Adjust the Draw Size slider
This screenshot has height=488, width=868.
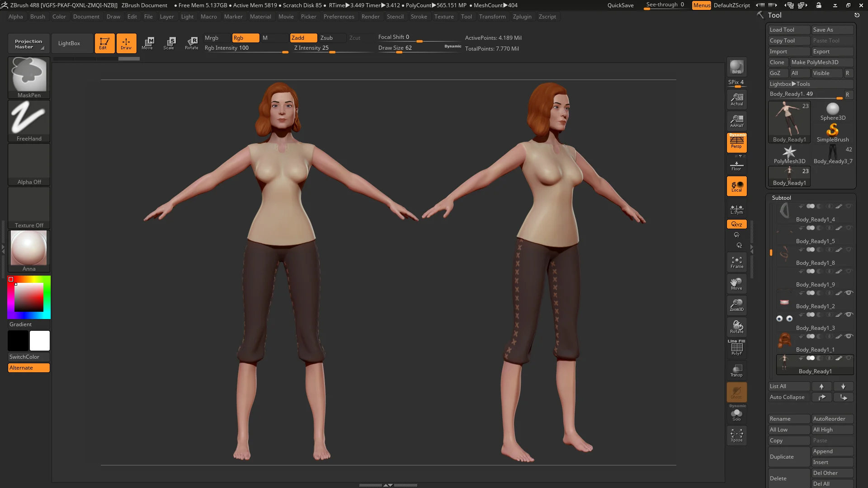tap(420, 48)
